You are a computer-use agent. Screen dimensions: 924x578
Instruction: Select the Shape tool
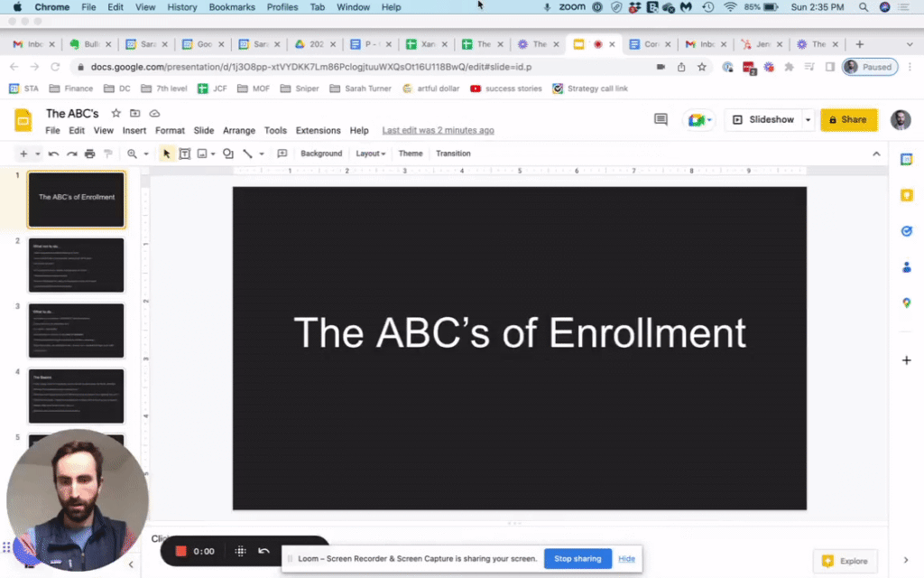228,154
